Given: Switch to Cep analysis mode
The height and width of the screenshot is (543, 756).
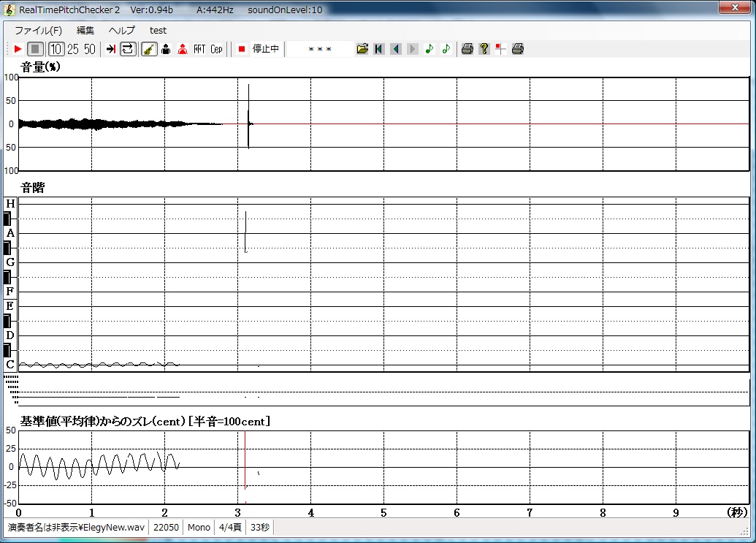Looking at the screenshot, I should pos(216,49).
